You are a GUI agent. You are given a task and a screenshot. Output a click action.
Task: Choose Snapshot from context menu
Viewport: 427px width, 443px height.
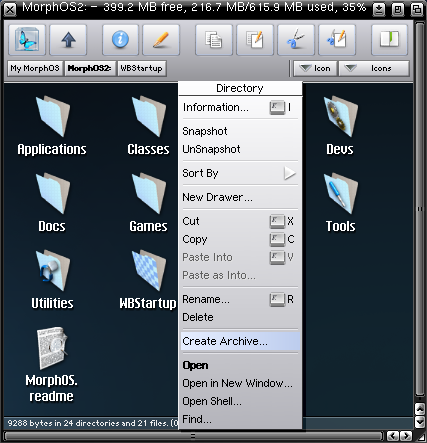(x=240, y=131)
